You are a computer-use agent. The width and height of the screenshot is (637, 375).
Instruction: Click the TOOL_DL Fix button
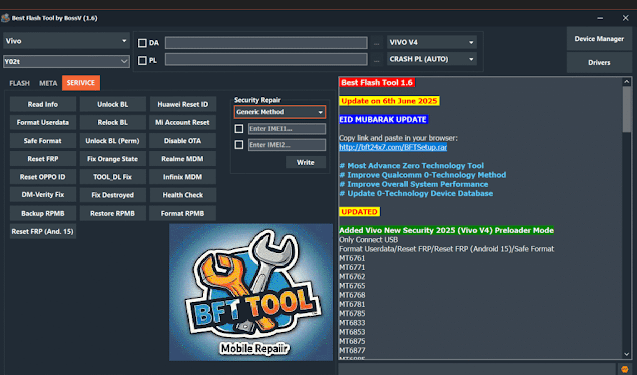click(113, 177)
